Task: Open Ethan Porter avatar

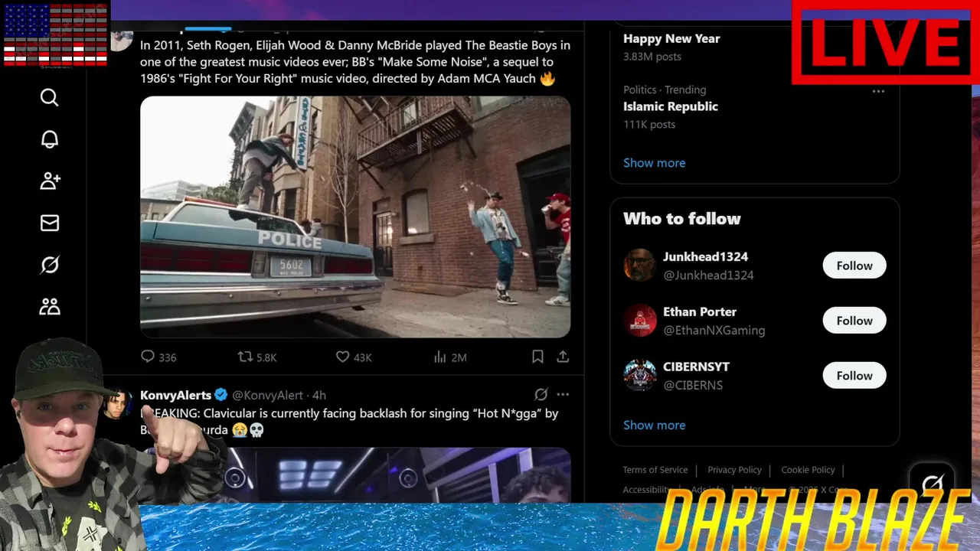Action: [639, 321]
